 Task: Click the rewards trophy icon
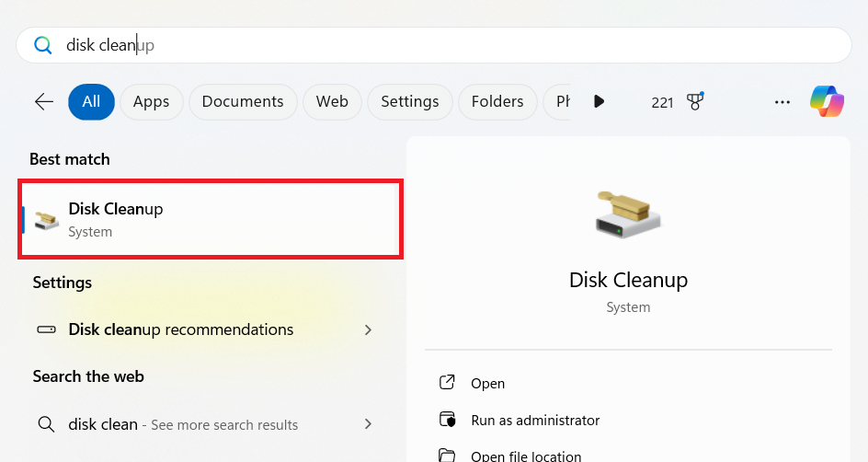pos(695,101)
